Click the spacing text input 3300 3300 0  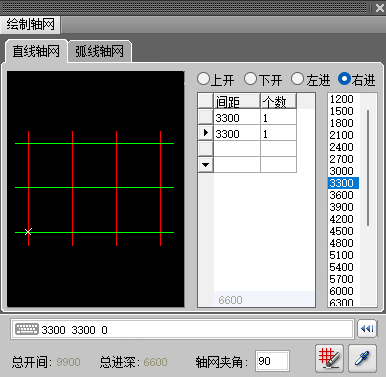182,329
